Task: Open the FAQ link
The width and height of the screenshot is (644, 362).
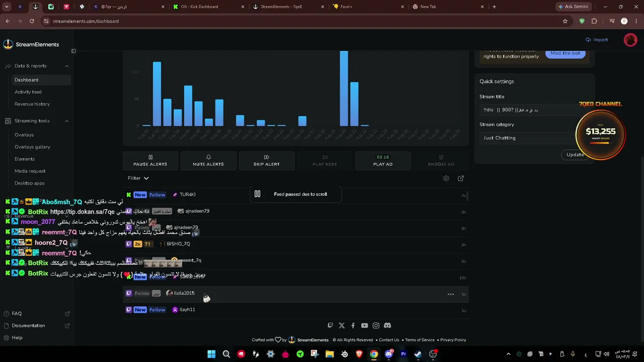Action: click(x=17, y=314)
